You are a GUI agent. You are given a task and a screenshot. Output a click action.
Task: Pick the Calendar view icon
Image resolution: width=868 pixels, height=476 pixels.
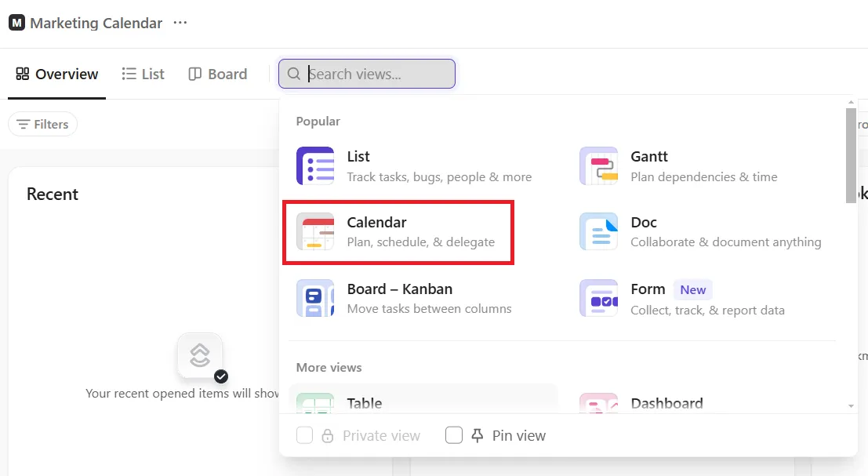coord(315,231)
